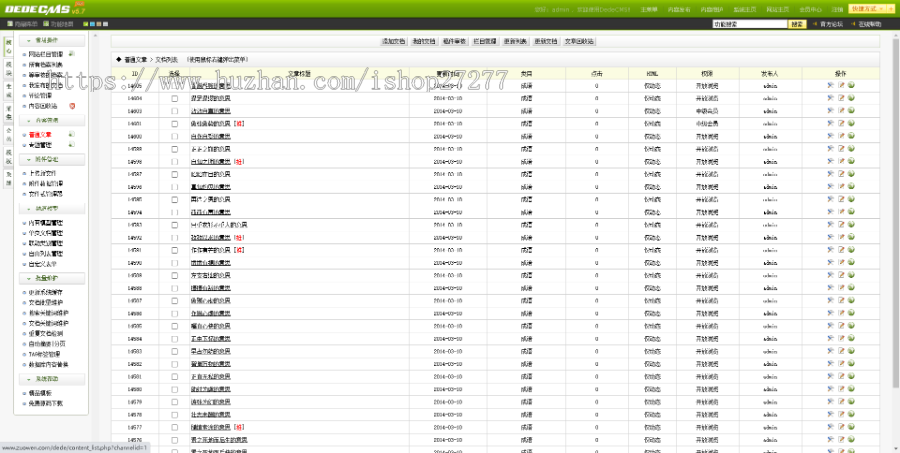Click the green preview globe in row 14605
This screenshot has height=453, width=900.
(851, 85)
